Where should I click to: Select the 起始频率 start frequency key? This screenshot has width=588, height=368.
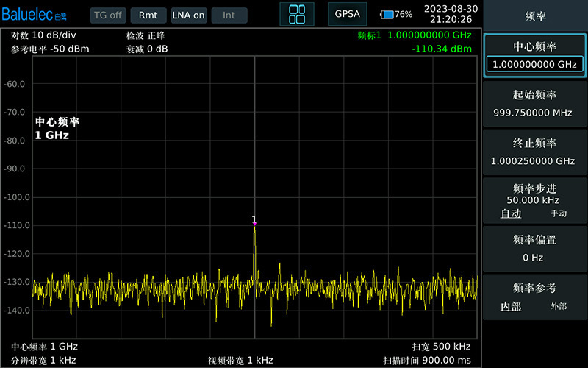534,104
